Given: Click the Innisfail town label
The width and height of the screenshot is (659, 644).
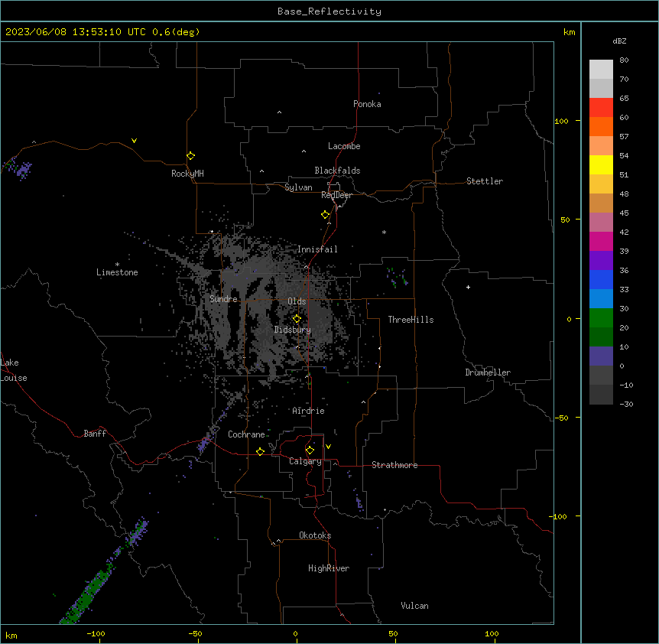Looking at the screenshot, I should (317, 249).
